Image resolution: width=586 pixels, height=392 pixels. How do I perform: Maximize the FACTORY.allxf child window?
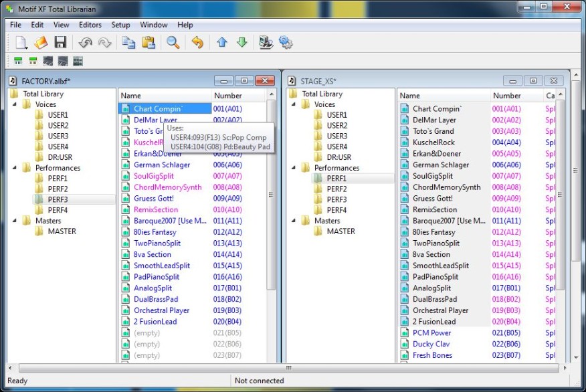click(244, 81)
